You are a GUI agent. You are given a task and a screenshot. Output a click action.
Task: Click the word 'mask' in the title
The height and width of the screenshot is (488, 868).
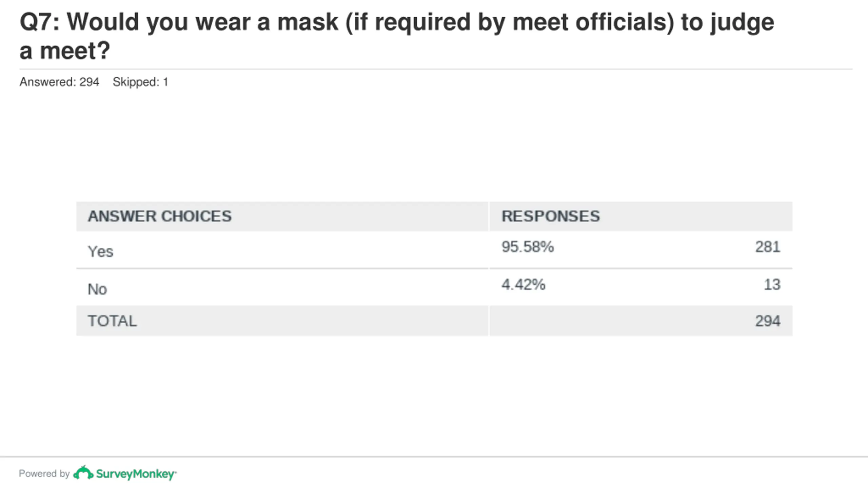(308, 22)
